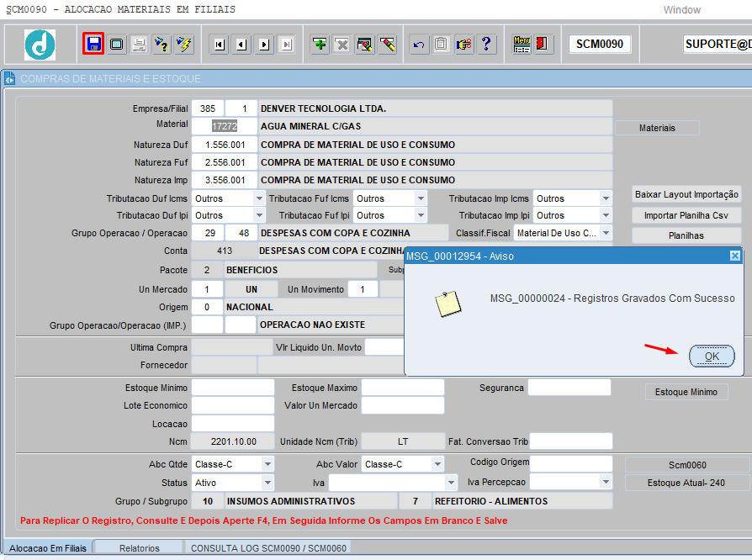Viewport: 752px width, 560px height.
Task: Click the Natureza Fuf field 2.556.001
Action: point(225,162)
